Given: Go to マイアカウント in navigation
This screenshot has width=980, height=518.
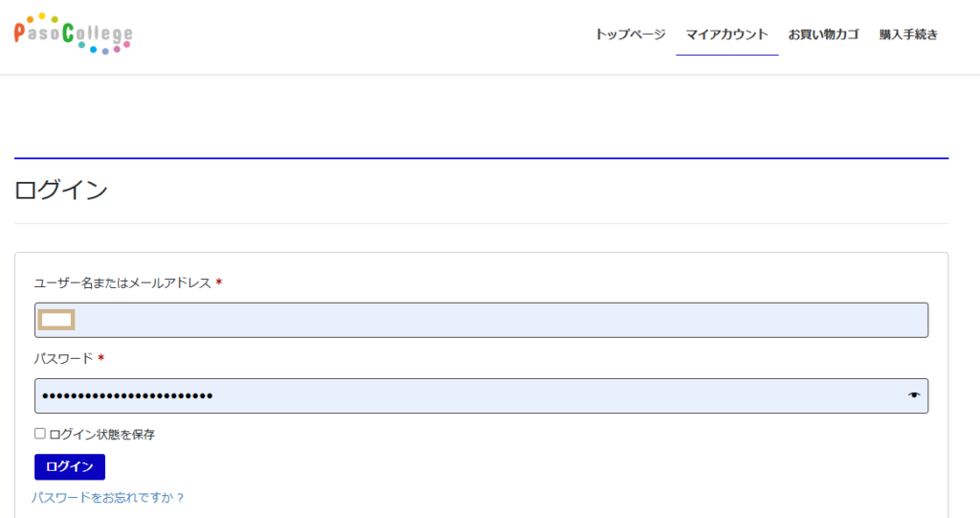Looking at the screenshot, I should tap(726, 34).
